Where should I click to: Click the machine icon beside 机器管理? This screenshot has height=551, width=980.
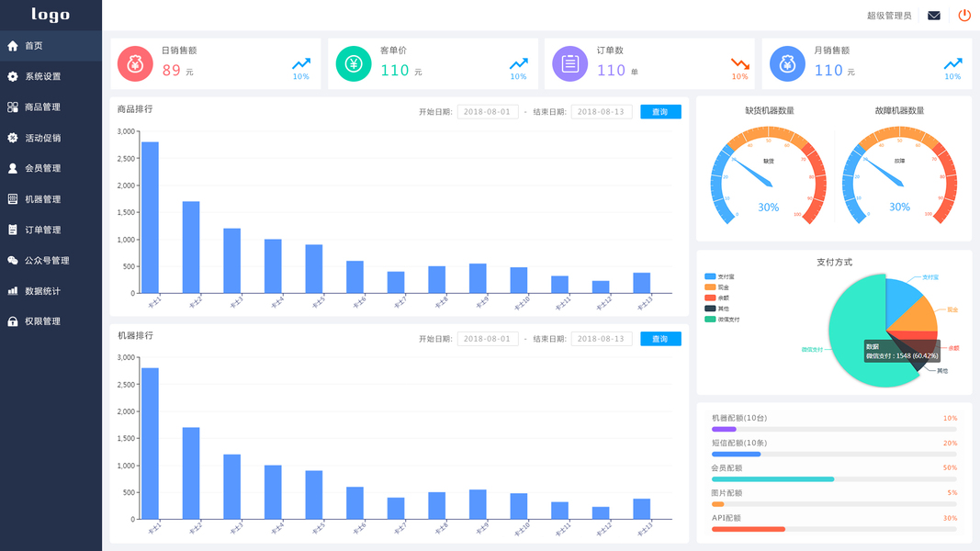(13, 198)
